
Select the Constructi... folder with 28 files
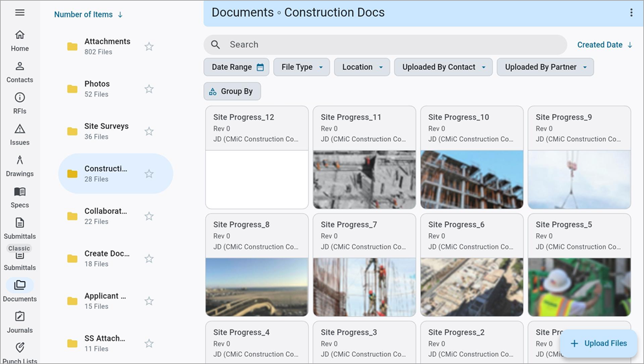click(x=115, y=174)
